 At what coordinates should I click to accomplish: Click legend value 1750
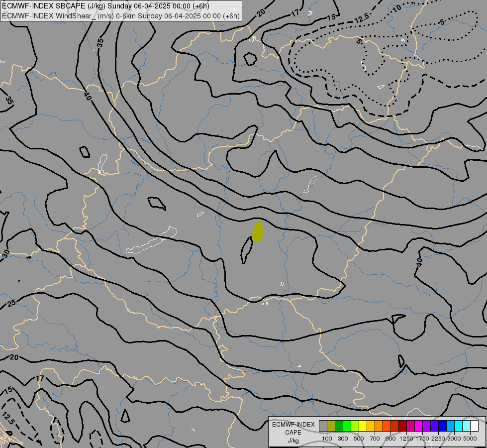pyautogui.click(x=422, y=439)
